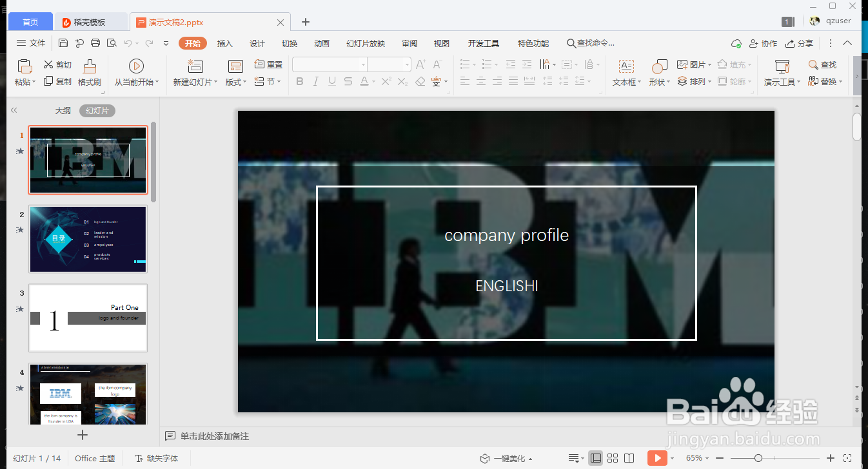Switch to Normal view in status bar
Viewport: 868px width, 469px height.
(x=596, y=458)
